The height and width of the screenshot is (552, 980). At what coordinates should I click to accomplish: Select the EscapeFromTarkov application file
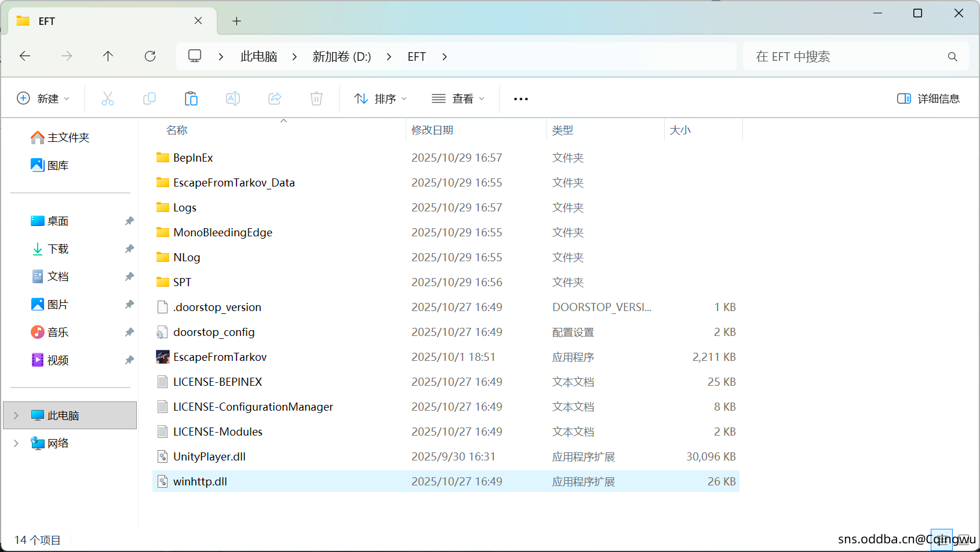(x=220, y=357)
